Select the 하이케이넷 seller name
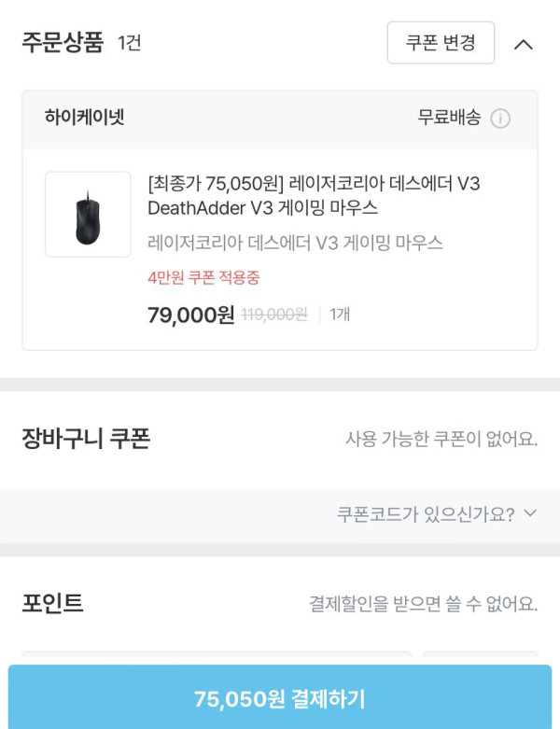The image size is (560, 729). (x=85, y=118)
